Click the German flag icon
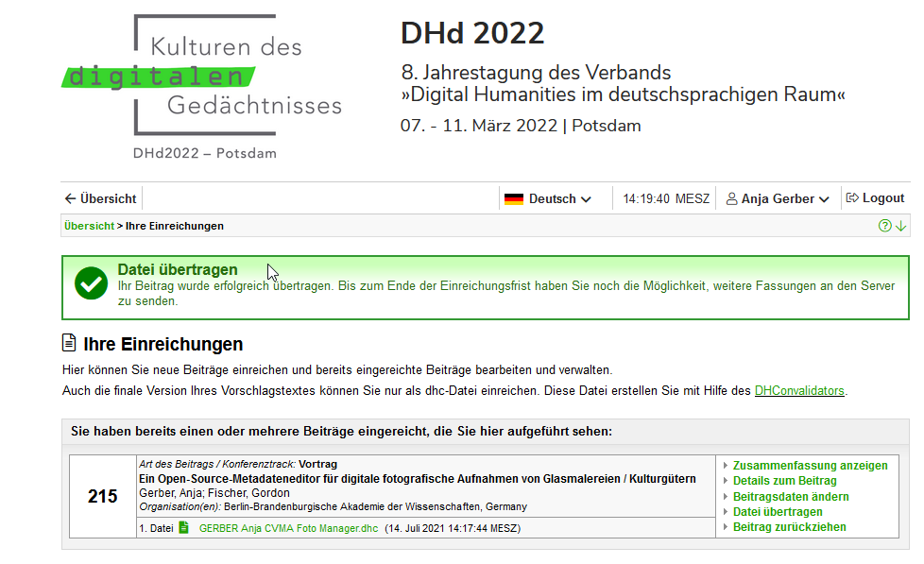The image size is (924, 564). point(514,199)
